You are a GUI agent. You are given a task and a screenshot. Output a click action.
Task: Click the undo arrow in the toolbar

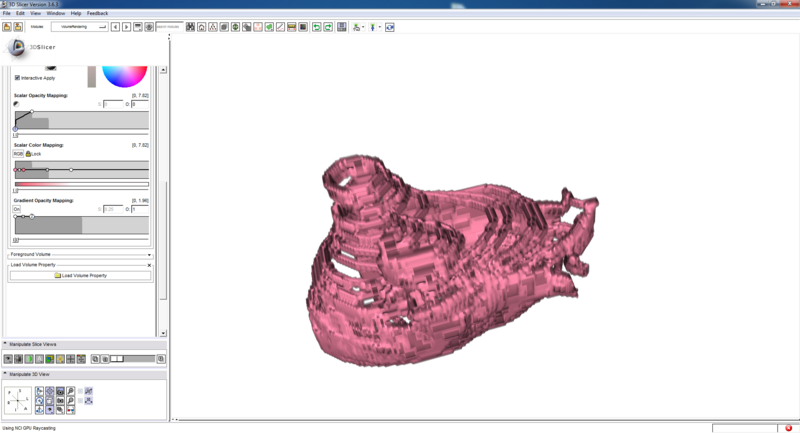[317, 27]
